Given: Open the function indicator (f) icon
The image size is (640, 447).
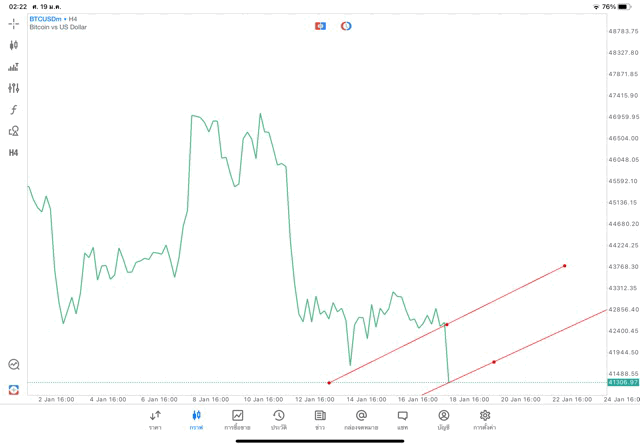Looking at the screenshot, I should pyautogui.click(x=14, y=110).
